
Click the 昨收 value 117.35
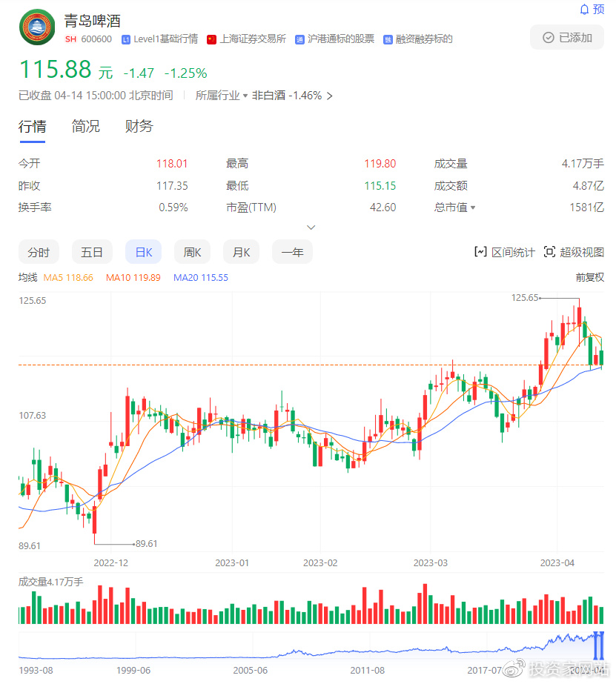(x=172, y=186)
